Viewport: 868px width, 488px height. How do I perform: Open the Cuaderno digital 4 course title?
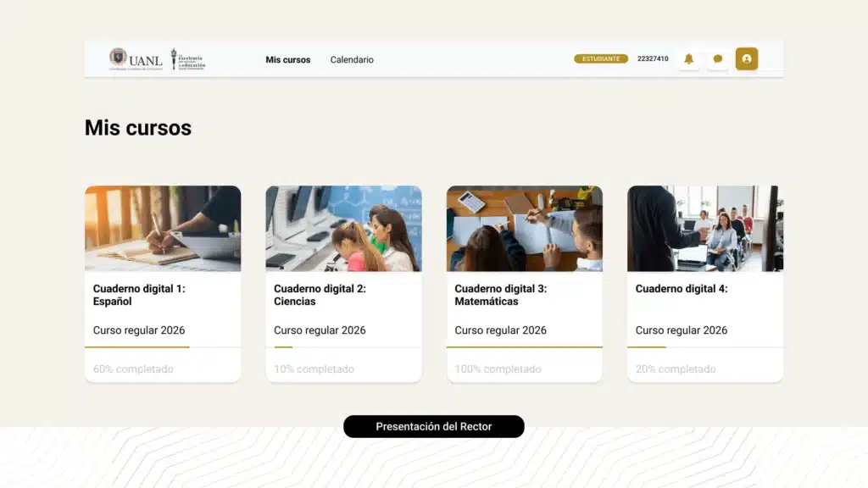(x=682, y=289)
